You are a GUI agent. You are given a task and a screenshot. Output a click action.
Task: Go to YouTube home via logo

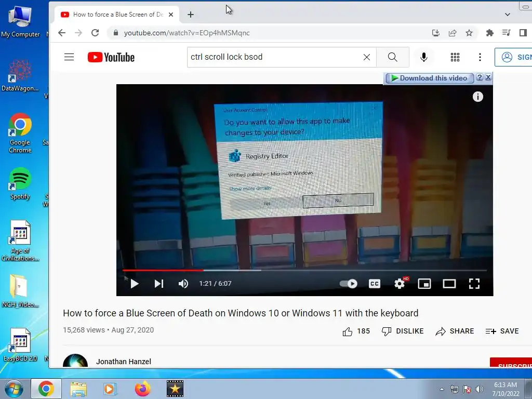point(111,57)
